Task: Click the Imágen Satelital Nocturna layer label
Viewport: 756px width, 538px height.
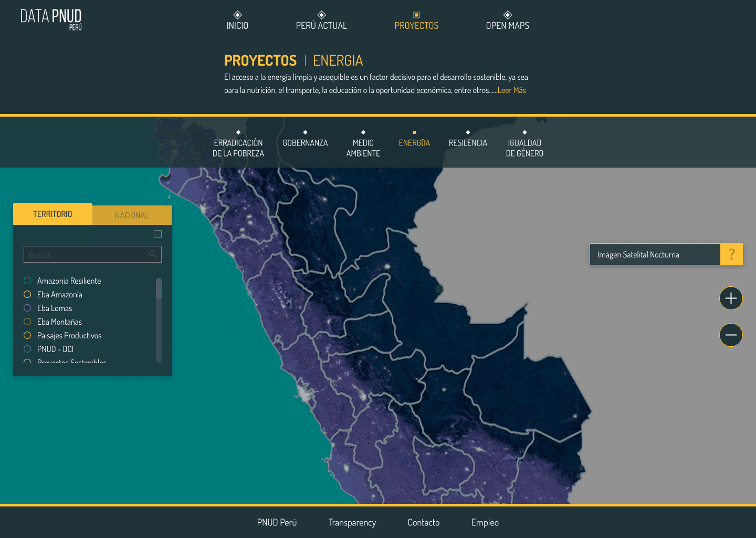Action: coord(638,255)
